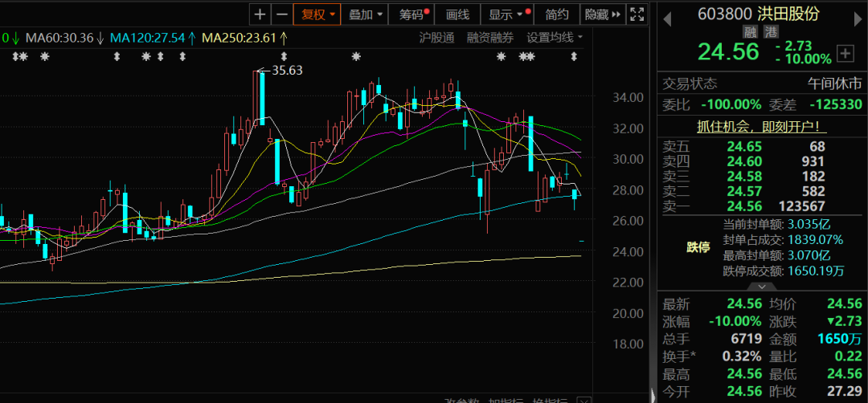Open the 复权 adjustment dropdown

coord(318,14)
